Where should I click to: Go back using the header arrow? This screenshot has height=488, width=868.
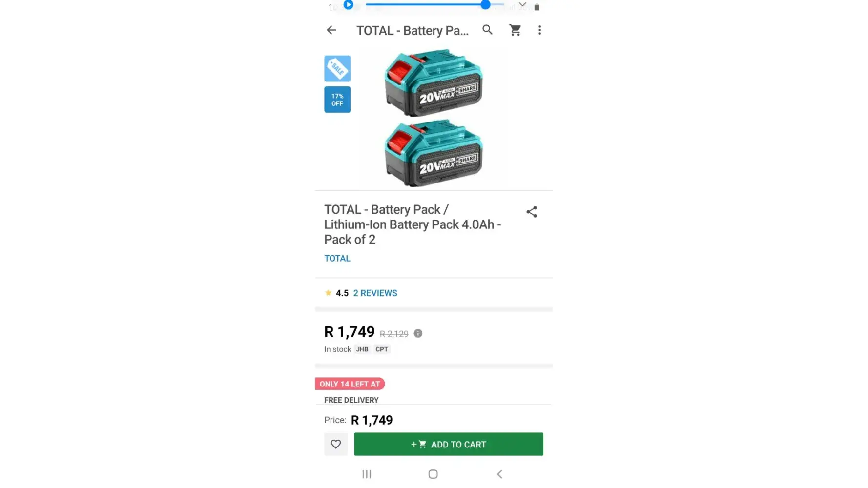point(331,30)
